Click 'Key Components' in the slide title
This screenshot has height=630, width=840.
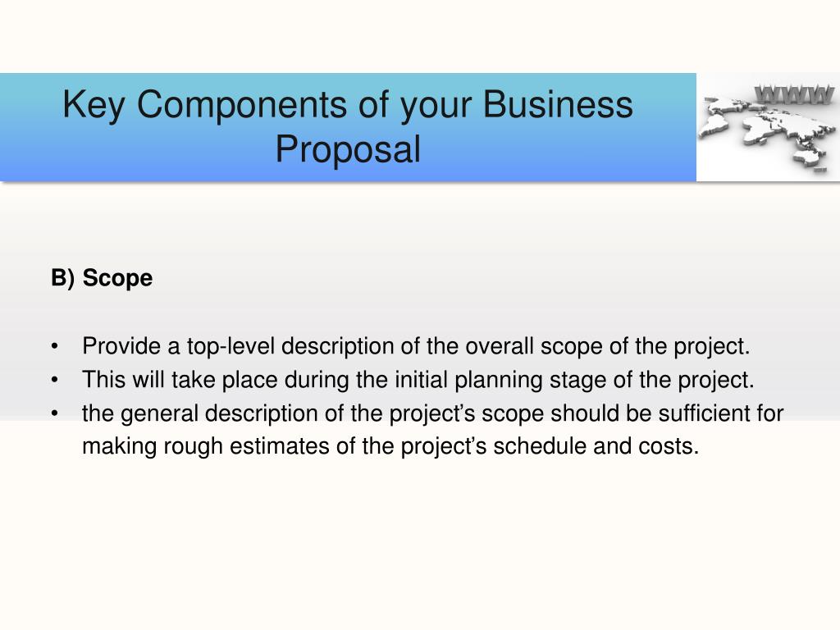(205, 105)
